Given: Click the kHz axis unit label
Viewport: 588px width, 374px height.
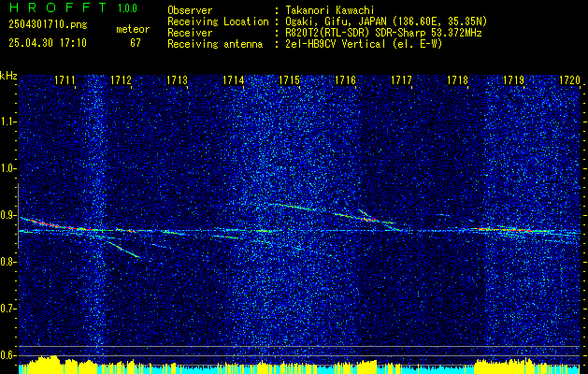Looking at the screenshot, I should (8, 76).
